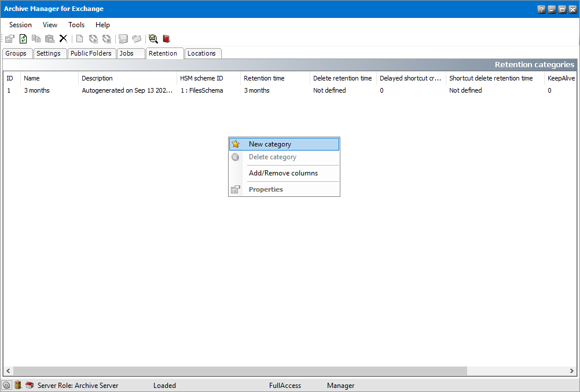580x392 pixels.
Task: Click the Start job toolbar icon with play arrow
Action: tap(93, 38)
